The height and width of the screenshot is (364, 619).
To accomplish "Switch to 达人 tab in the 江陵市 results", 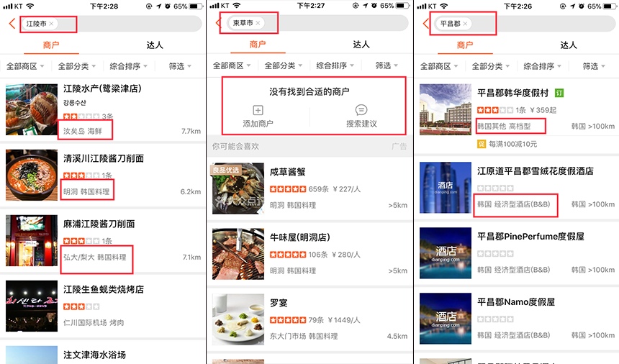I will 155,45.
